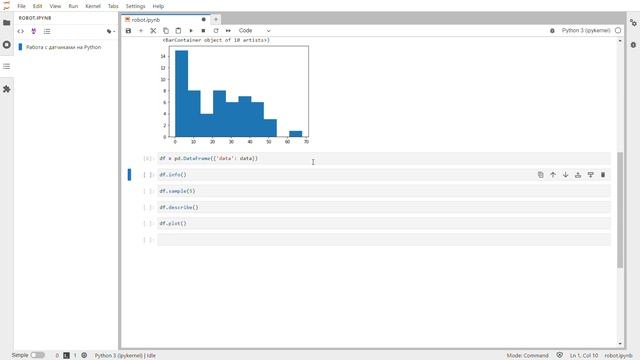Click into the df.plot() cell
The width and height of the screenshot is (640, 360).
click(x=384, y=223)
